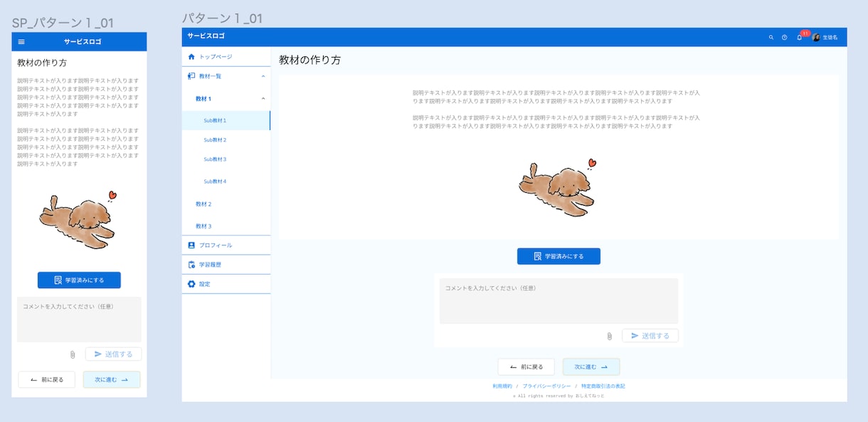868x422 pixels.
Task: Collapse the 教材 1 subsection chevron
Action: tap(263, 98)
